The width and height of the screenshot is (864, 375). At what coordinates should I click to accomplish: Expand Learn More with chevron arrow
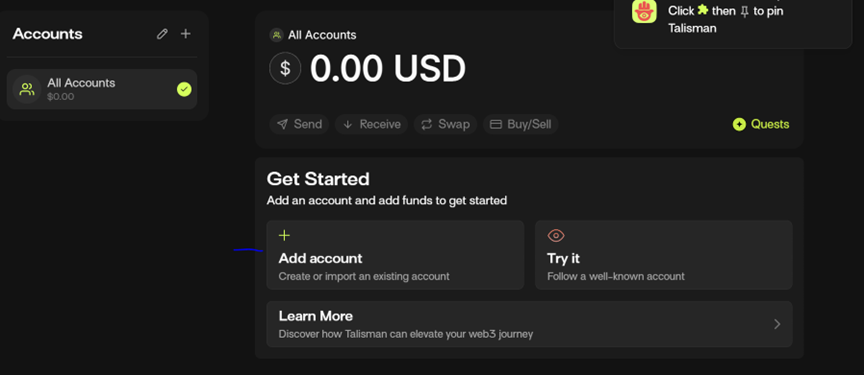click(x=777, y=324)
